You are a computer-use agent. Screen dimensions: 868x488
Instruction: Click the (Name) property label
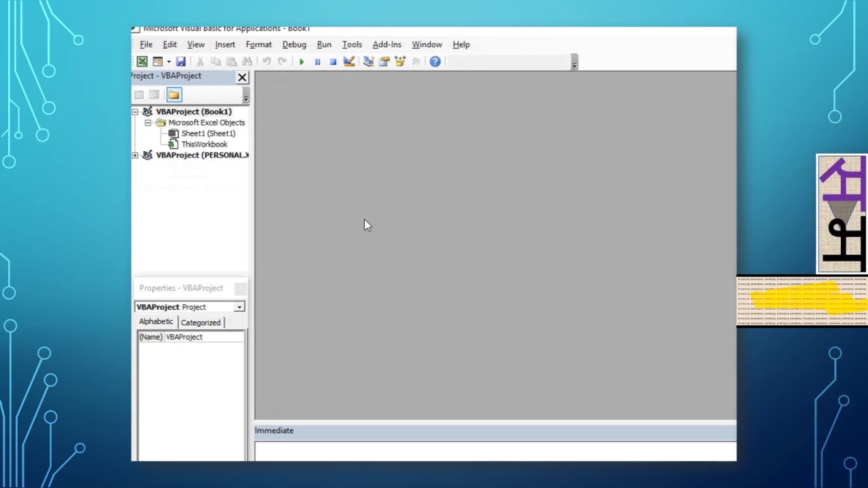151,337
